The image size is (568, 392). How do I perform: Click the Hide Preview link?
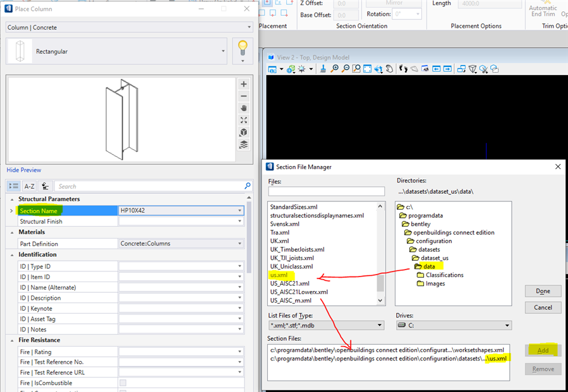[24, 170]
